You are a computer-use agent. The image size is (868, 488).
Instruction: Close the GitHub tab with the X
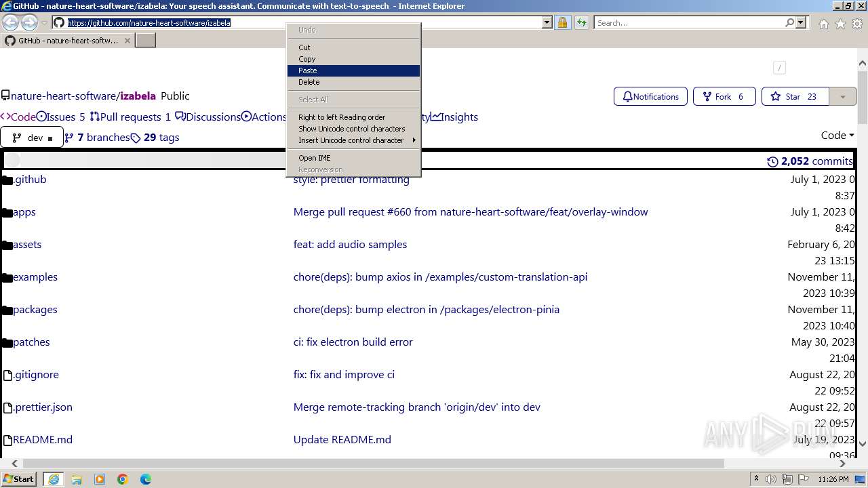coord(127,41)
